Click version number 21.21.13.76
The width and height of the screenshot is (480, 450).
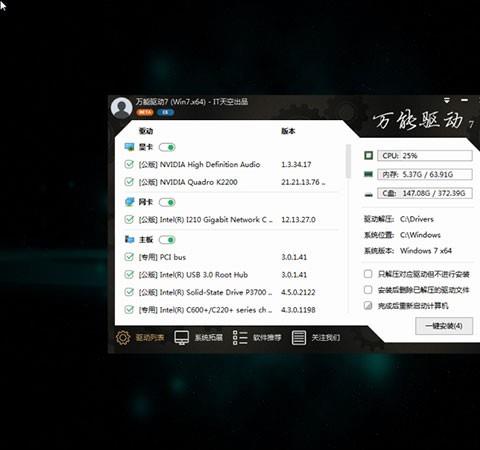[x=303, y=182]
